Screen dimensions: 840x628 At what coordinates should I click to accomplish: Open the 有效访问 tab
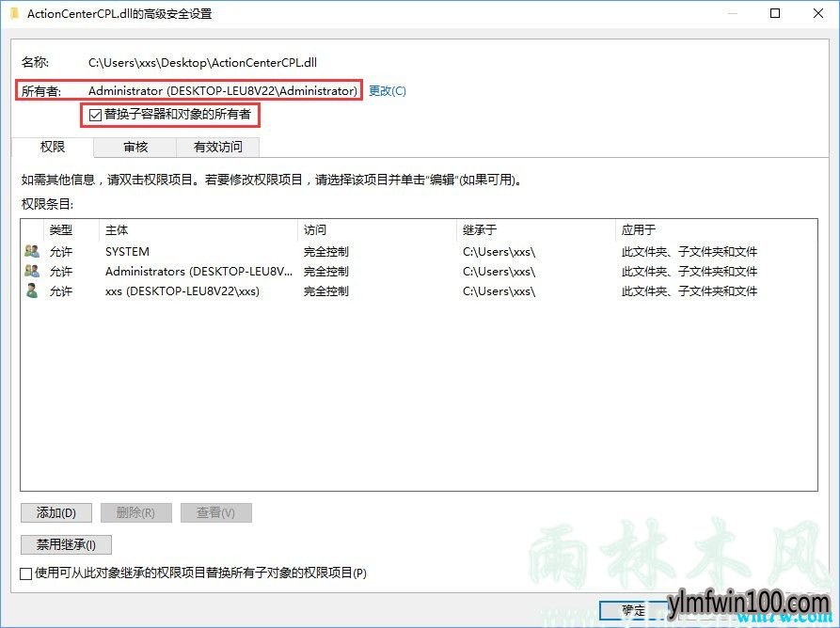point(217,148)
